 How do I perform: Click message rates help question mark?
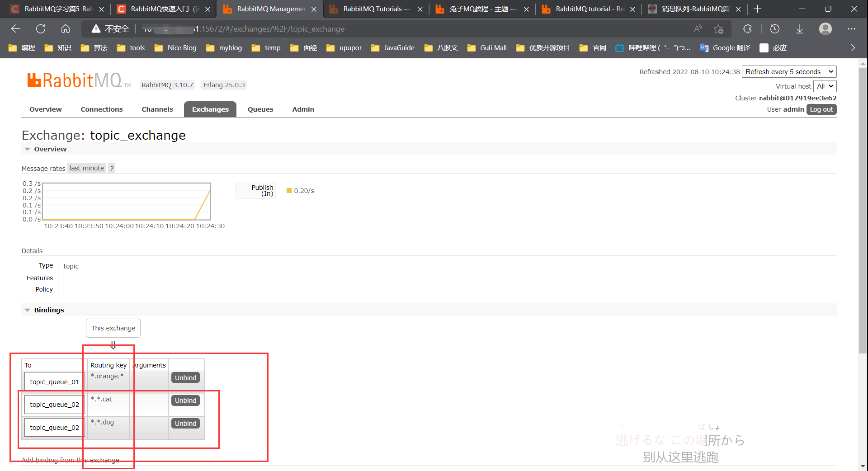tap(112, 168)
